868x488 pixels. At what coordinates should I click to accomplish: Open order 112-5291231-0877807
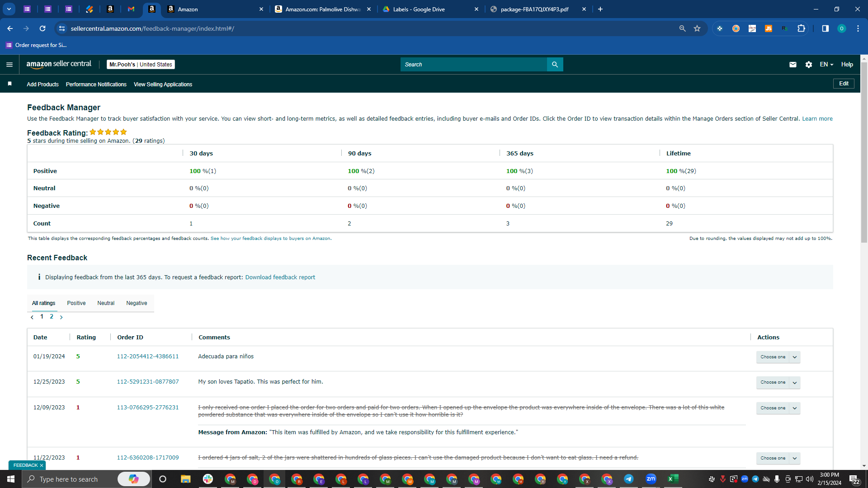tap(148, 382)
